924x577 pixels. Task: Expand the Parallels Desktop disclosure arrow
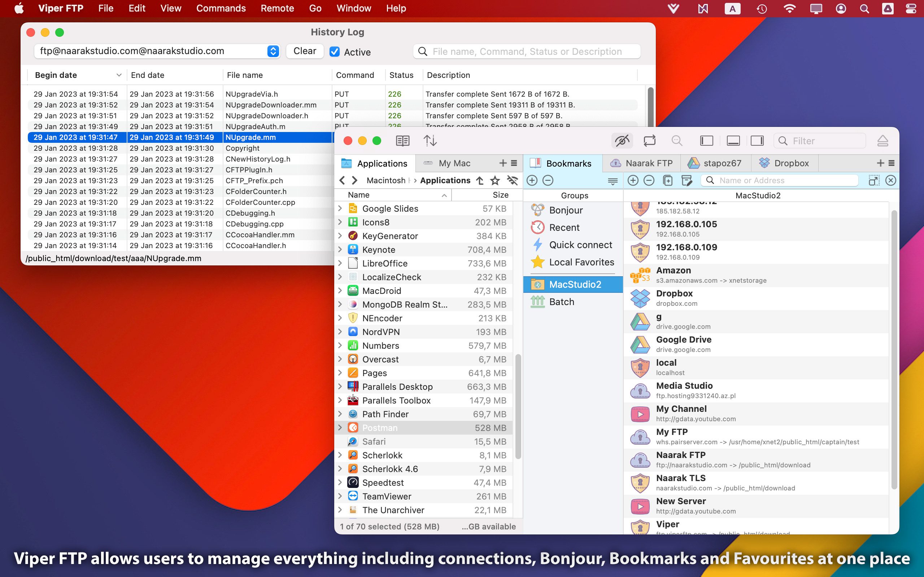340,387
